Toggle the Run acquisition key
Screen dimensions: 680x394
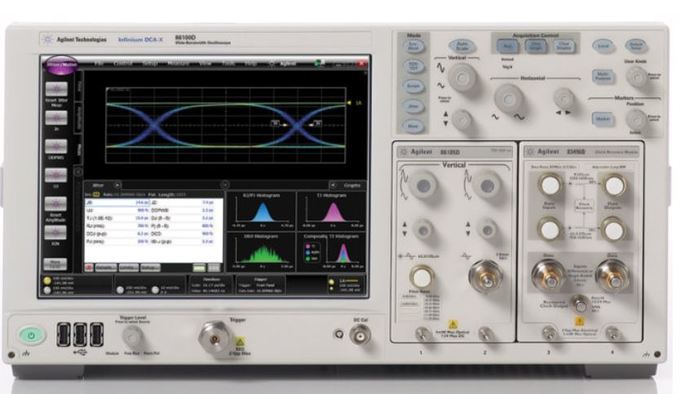507,46
